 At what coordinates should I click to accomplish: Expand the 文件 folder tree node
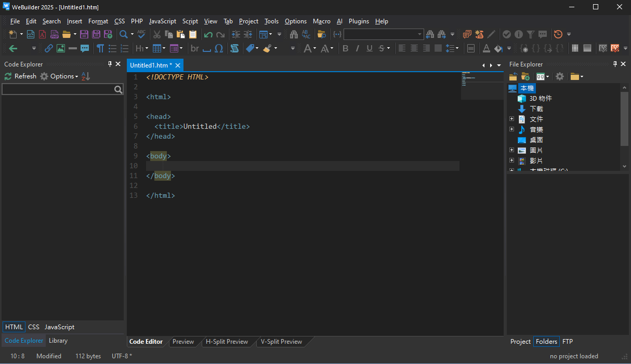(x=512, y=119)
